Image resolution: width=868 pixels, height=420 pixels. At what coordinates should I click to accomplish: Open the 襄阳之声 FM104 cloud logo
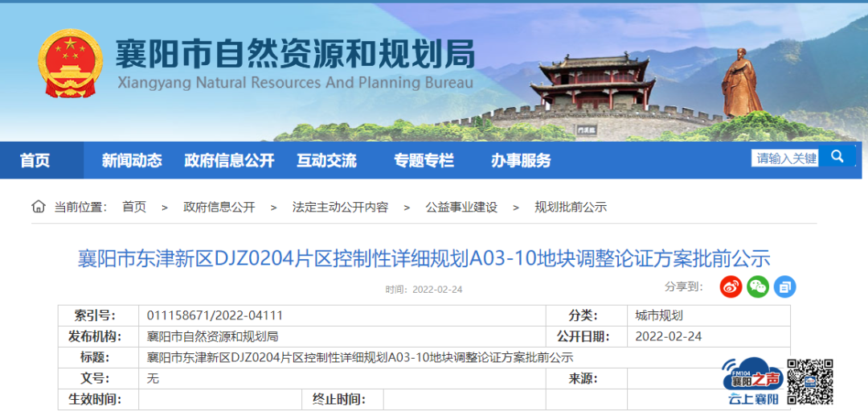pyautogui.click(x=752, y=375)
